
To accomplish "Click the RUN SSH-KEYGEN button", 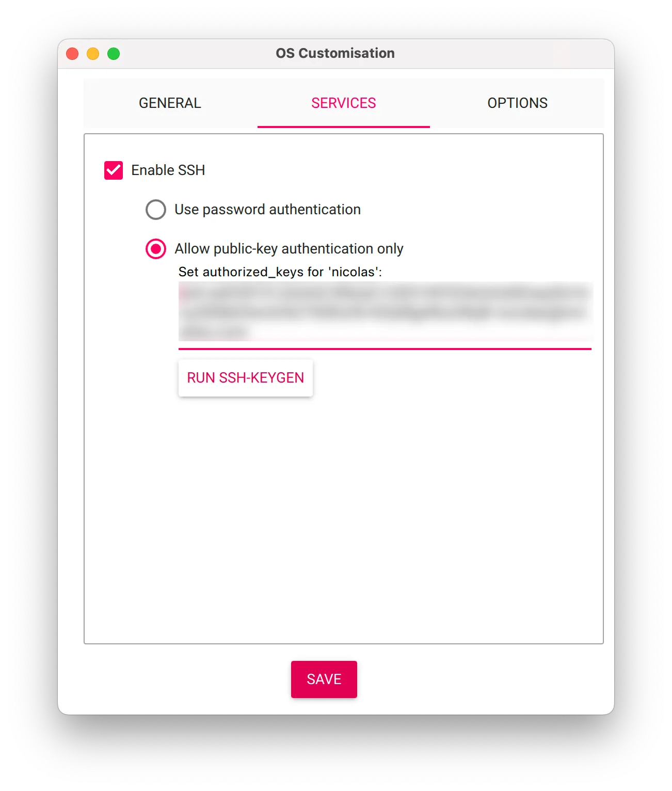I will click(x=246, y=378).
